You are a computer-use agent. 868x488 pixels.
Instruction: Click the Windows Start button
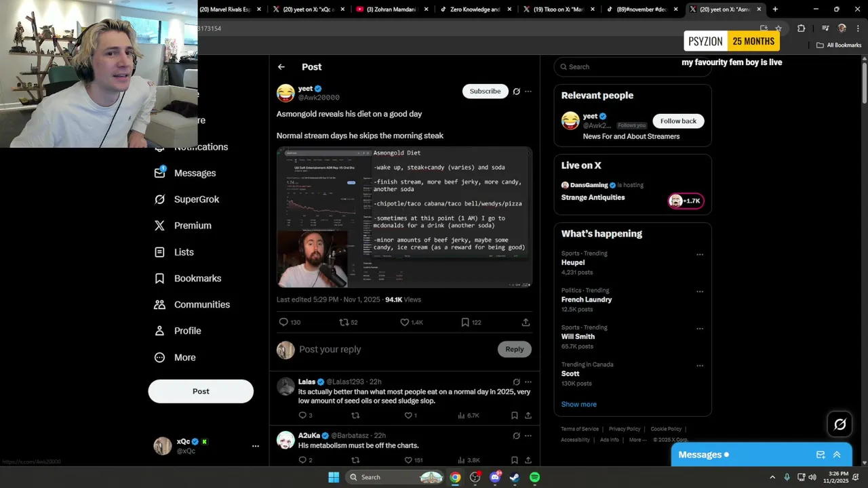tap(334, 477)
